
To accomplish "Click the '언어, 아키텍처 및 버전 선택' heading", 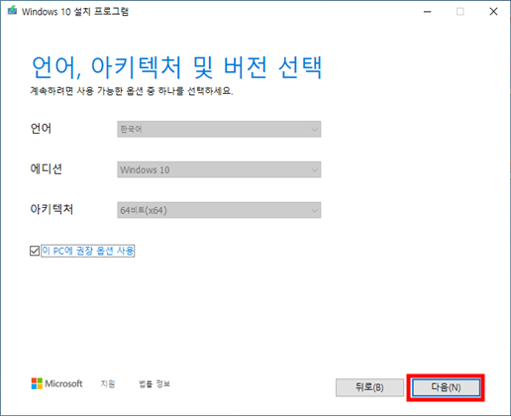I will point(177,67).
